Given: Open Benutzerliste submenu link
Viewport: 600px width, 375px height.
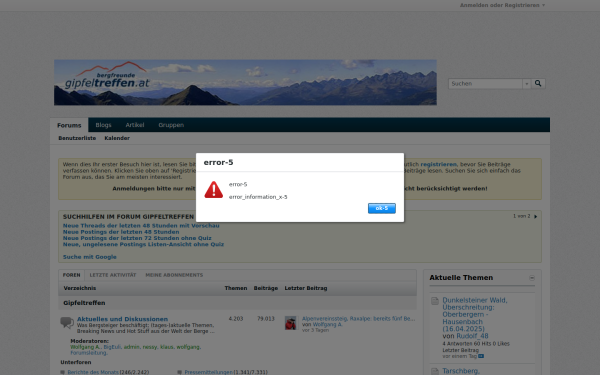Looking at the screenshot, I should (77, 138).
